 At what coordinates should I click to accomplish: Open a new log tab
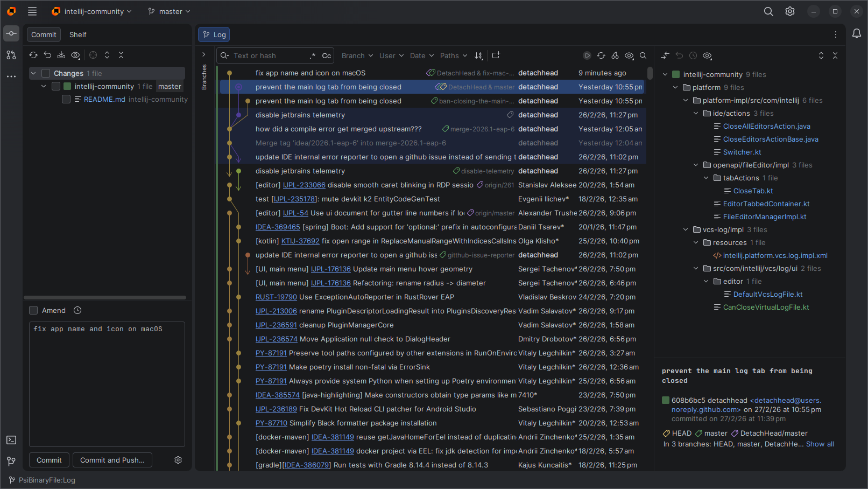496,55
